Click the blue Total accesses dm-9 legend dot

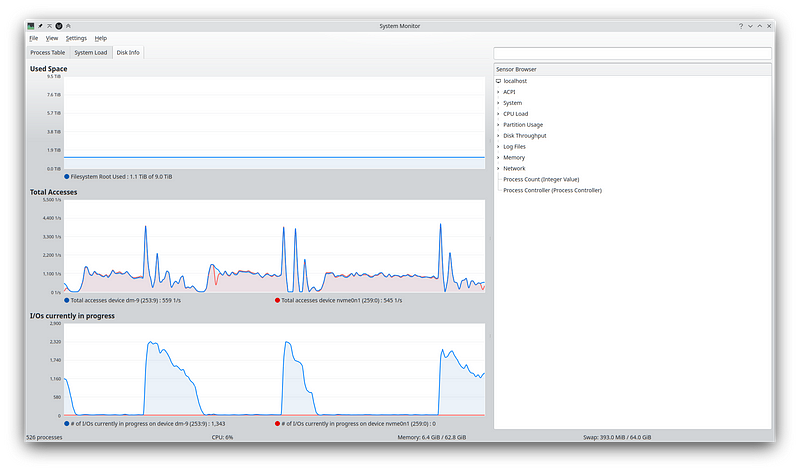(67, 301)
